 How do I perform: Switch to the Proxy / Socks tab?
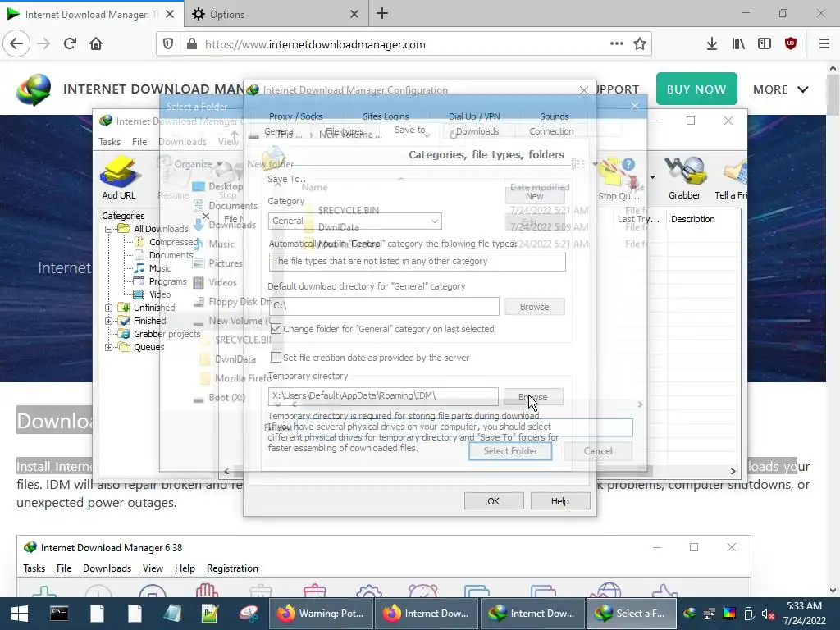tap(295, 116)
